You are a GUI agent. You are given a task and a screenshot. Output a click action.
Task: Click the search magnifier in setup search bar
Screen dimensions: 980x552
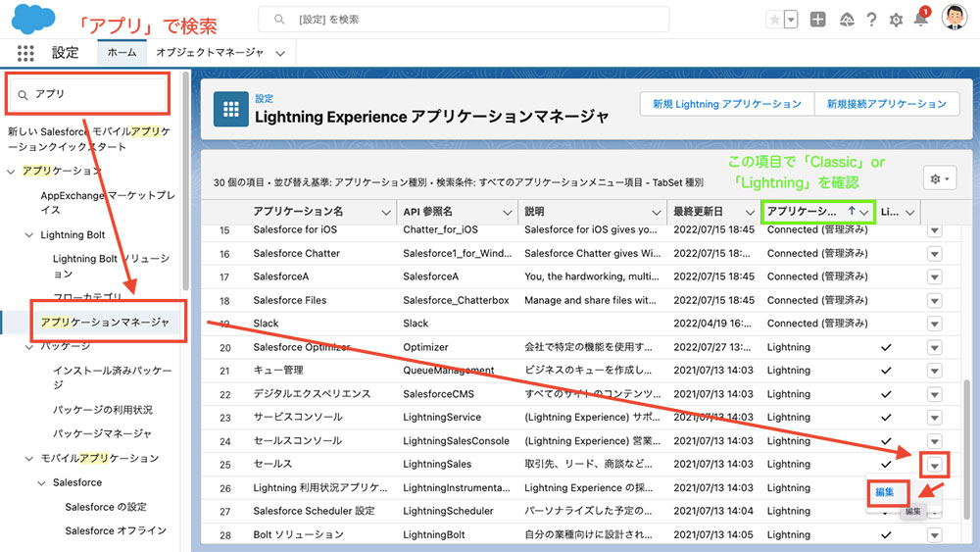pyautogui.click(x=279, y=20)
